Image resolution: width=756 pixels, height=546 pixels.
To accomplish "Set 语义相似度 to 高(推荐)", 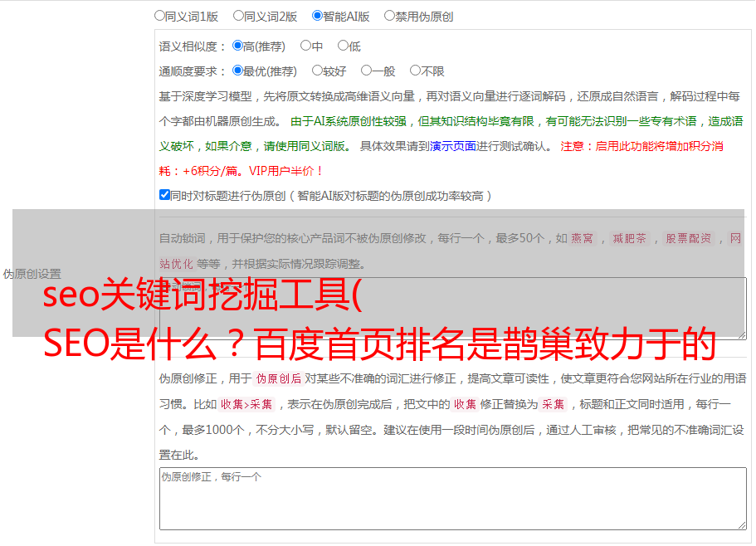I will coord(237,46).
